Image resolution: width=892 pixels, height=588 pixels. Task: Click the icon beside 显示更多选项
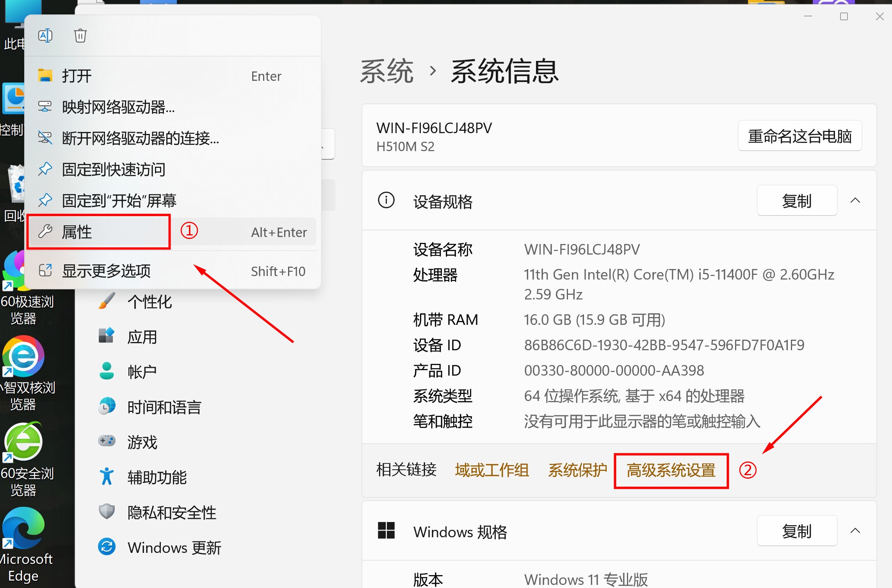45,270
